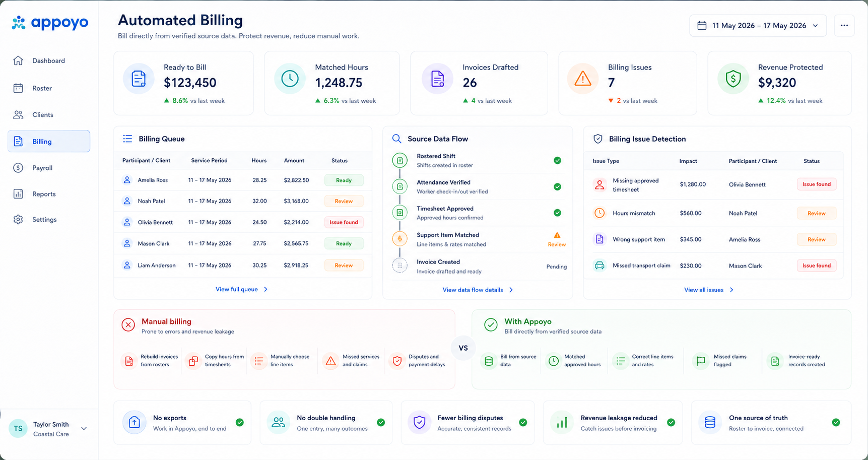
Task: Click the Manual billing red X icon
Action: click(x=128, y=325)
